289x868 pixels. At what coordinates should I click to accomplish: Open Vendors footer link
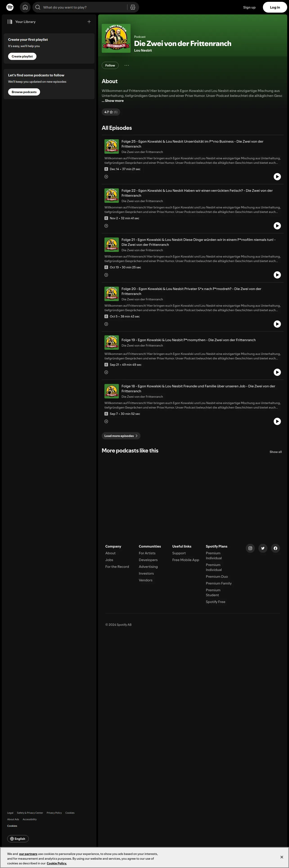tap(146, 580)
